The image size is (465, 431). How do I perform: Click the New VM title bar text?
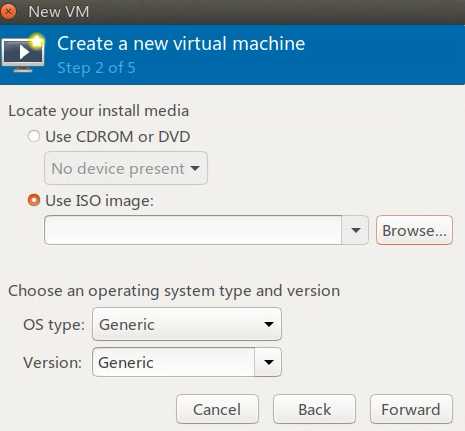[x=59, y=12]
